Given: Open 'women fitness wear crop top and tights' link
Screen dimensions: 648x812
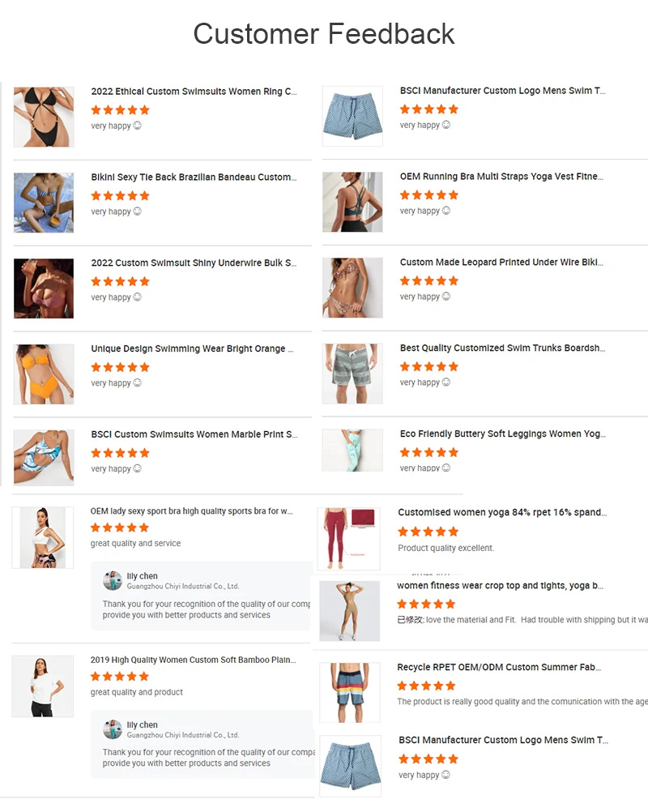Looking at the screenshot, I should click(500, 586).
